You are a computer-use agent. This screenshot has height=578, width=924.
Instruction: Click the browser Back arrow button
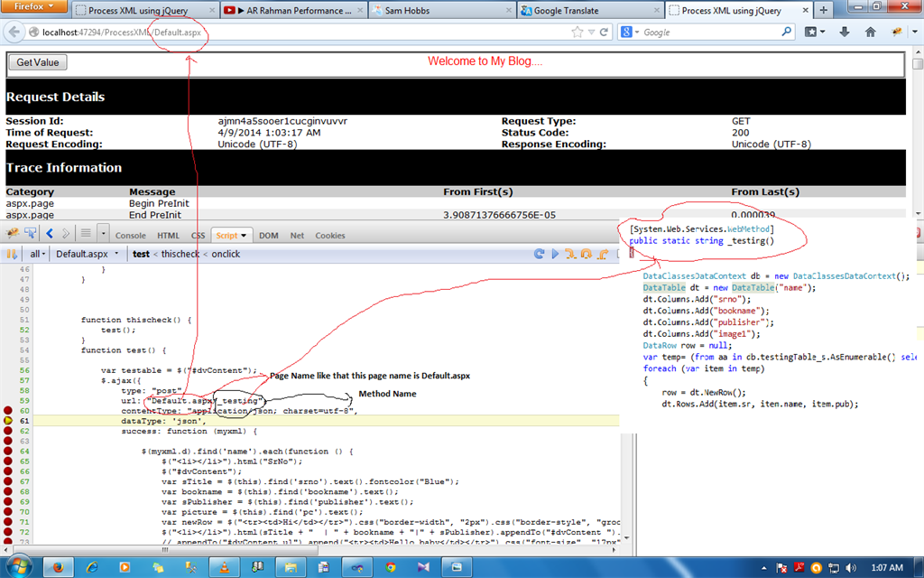[x=14, y=32]
